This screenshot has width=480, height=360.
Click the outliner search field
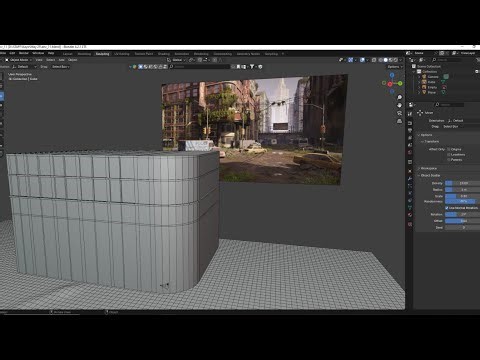[446, 60]
